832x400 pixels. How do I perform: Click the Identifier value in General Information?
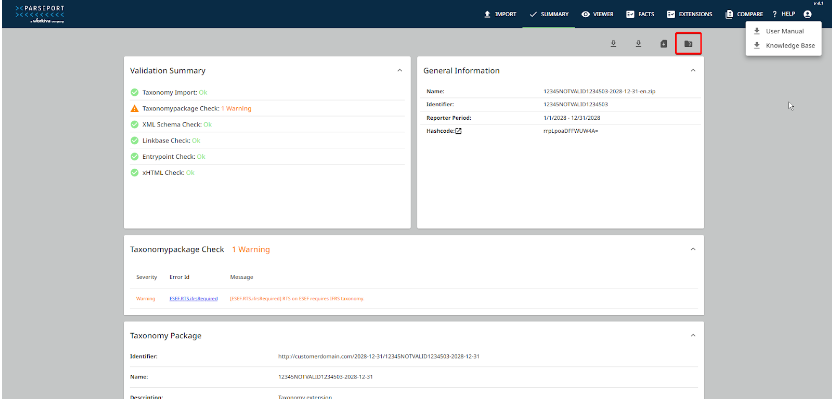click(x=576, y=105)
